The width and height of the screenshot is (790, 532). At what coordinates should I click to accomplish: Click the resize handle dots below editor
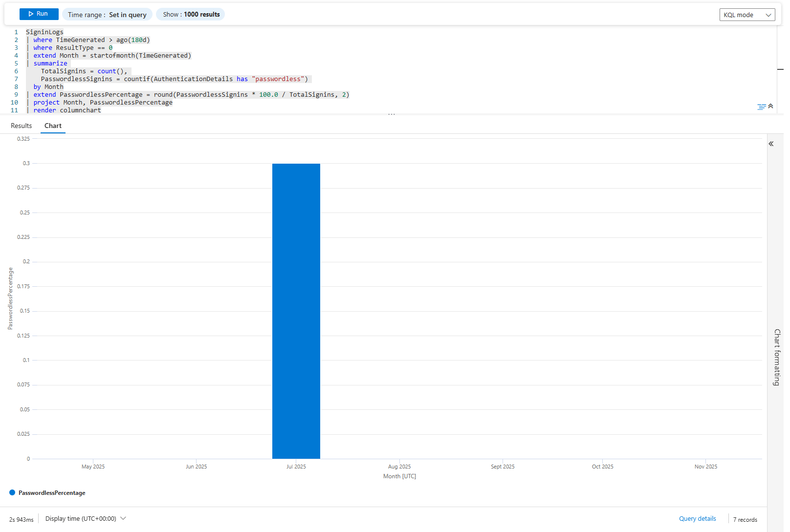tap(392, 114)
